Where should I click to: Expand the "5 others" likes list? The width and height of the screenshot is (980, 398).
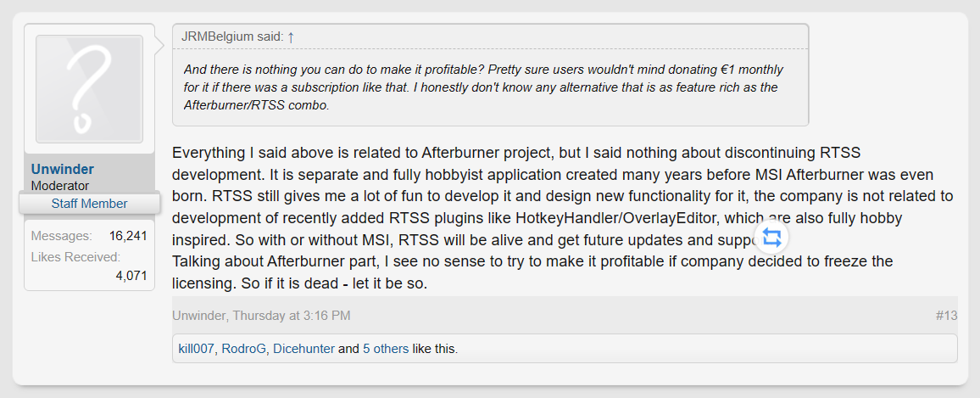tap(386, 348)
